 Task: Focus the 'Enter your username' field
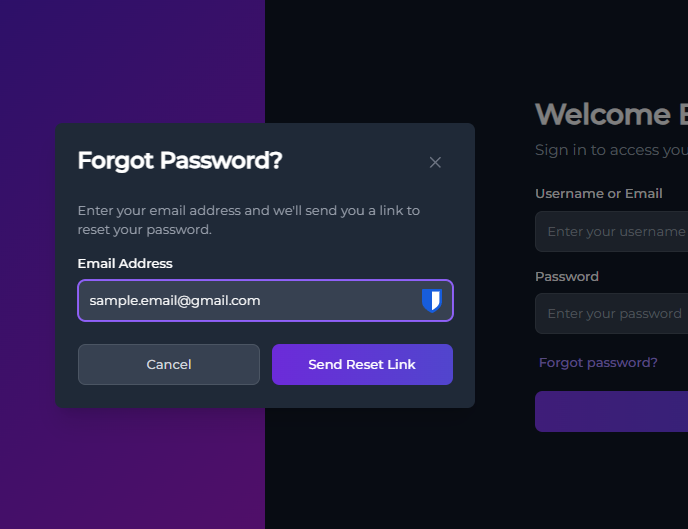(614, 232)
